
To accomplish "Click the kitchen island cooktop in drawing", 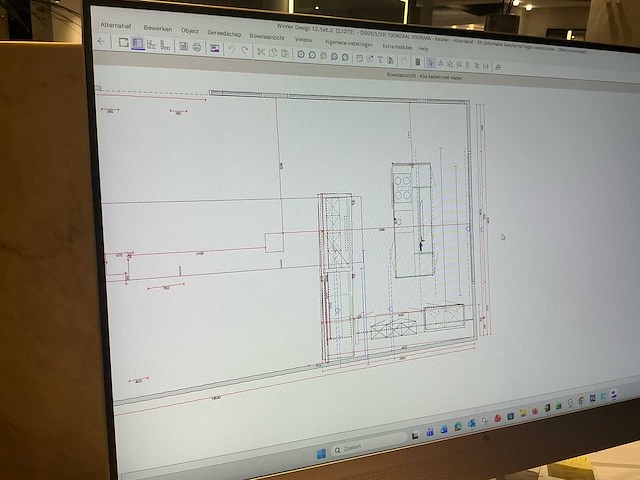I will [402, 188].
